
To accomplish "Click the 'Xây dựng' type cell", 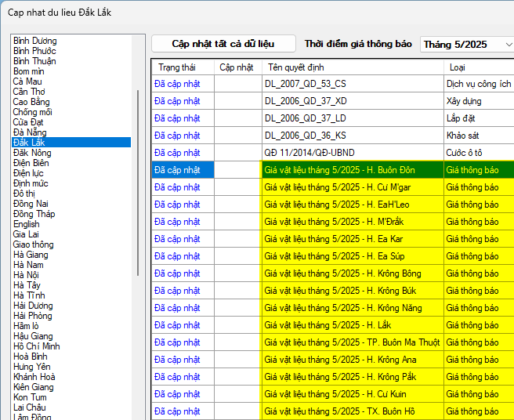I will pyautogui.click(x=479, y=101).
